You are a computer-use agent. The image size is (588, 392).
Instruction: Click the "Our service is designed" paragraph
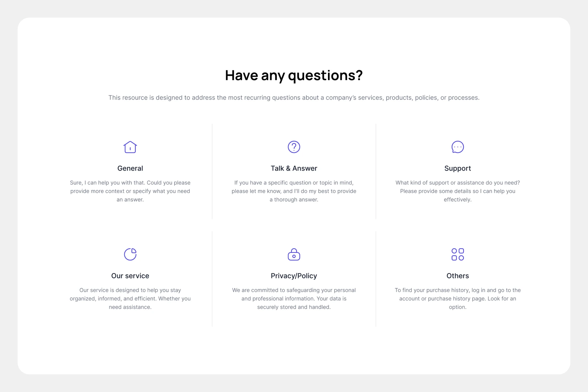click(x=130, y=299)
